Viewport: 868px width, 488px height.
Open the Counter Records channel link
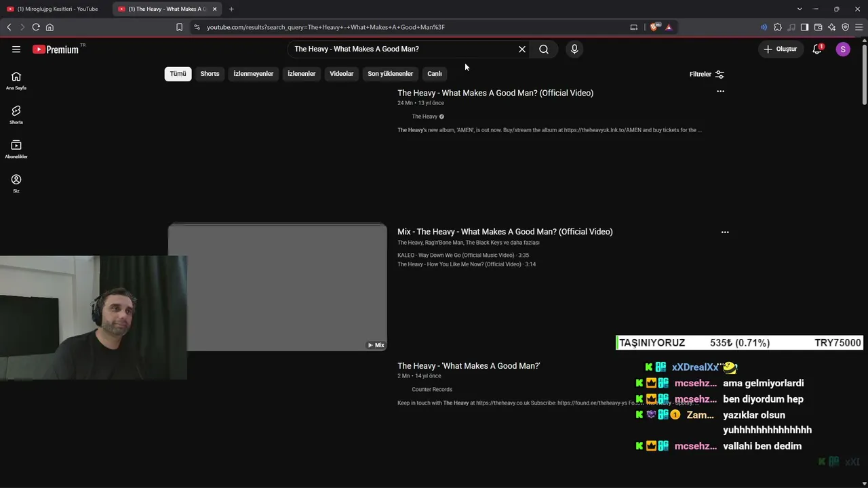pos(432,390)
